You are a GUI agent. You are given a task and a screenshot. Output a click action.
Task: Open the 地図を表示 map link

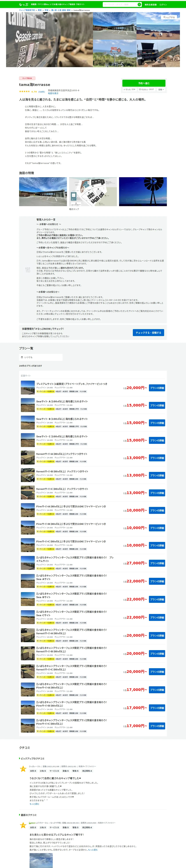(53, 93)
